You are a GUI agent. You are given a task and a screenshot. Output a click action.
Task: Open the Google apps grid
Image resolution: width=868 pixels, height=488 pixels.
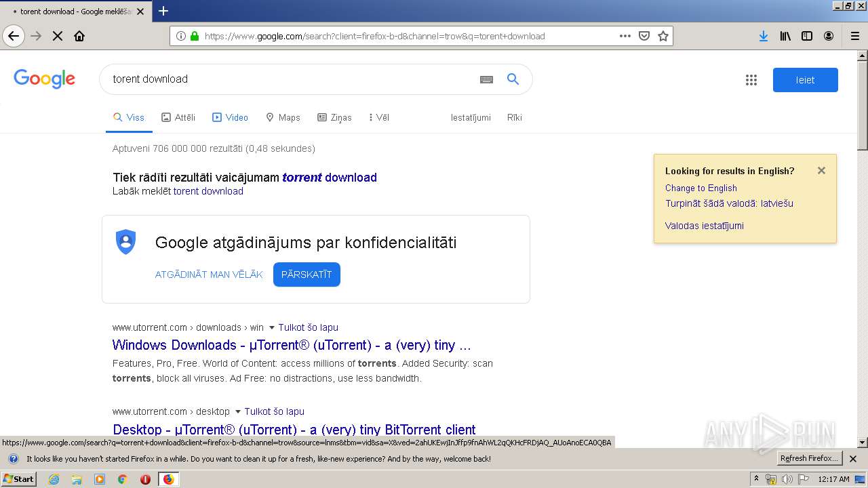tap(751, 80)
